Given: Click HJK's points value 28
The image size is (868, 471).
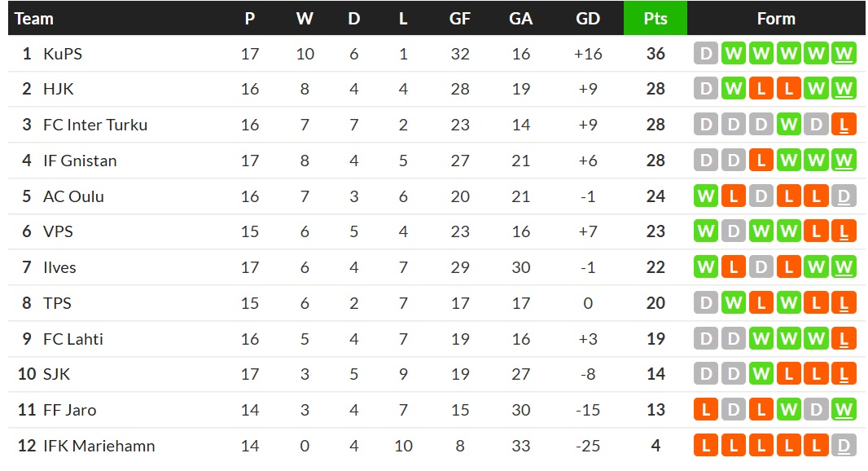Looking at the screenshot, I should (x=656, y=89).
